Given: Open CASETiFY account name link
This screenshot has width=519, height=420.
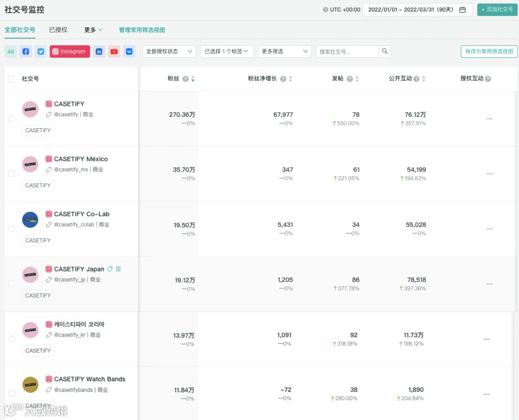Looking at the screenshot, I should (69, 104).
